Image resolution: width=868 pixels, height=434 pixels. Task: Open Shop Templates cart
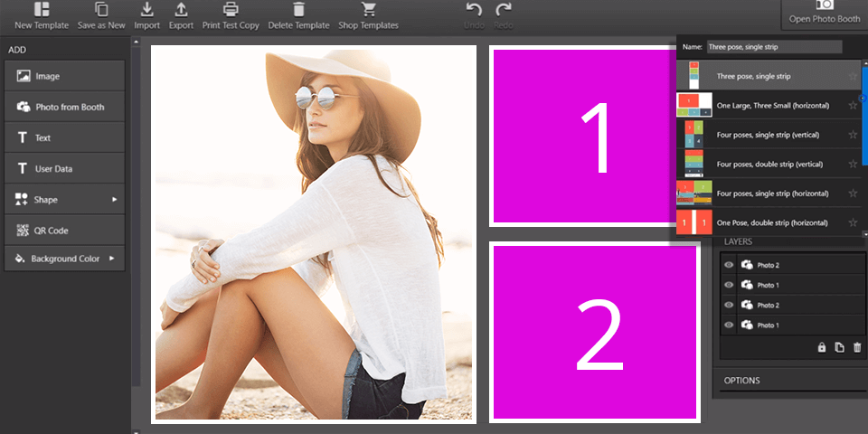tap(368, 9)
